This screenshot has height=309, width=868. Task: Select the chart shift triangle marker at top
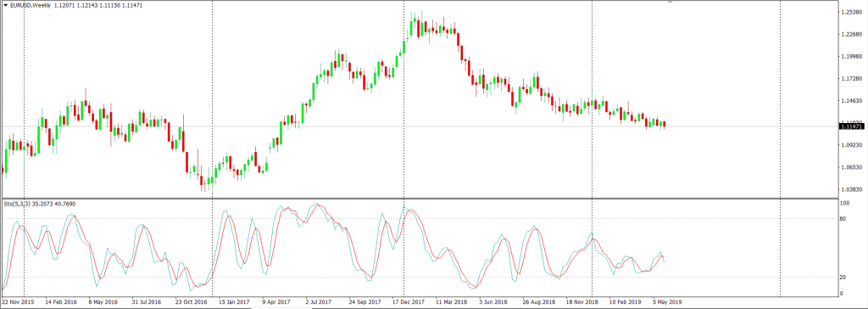671,3
